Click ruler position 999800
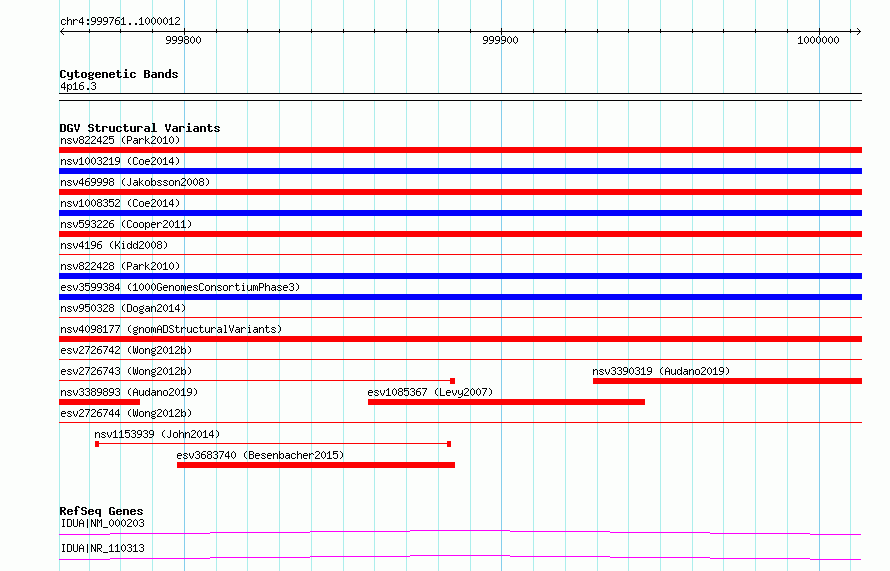Viewport: 890px width, 571px height. click(183, 40)
